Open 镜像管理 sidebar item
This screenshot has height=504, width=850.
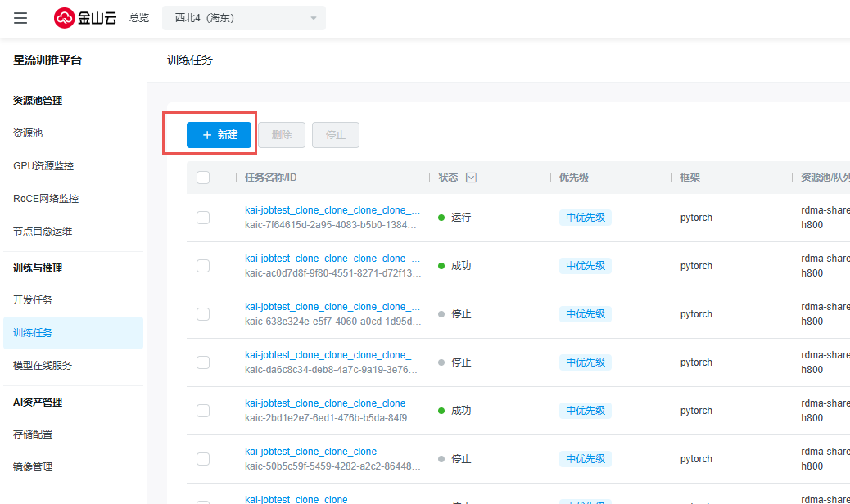(33, 466)
